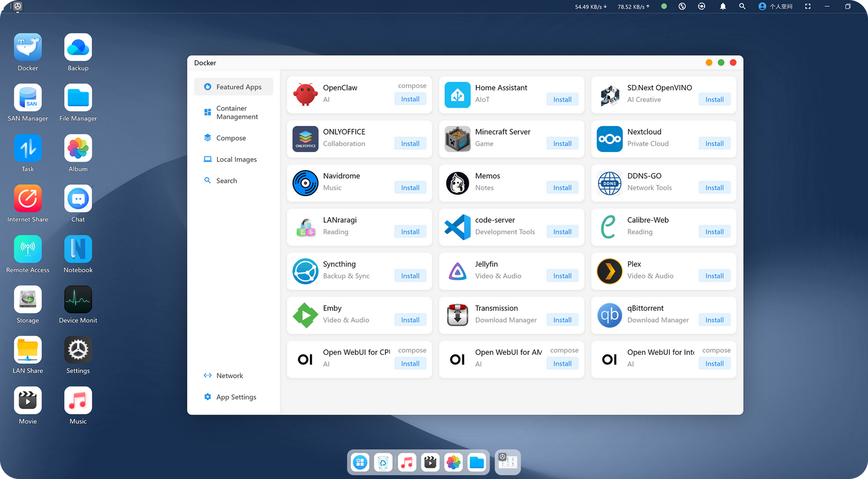Launch the Backup desktop app
This screenshot has height=479, width=868.
(x=78, y=47)
